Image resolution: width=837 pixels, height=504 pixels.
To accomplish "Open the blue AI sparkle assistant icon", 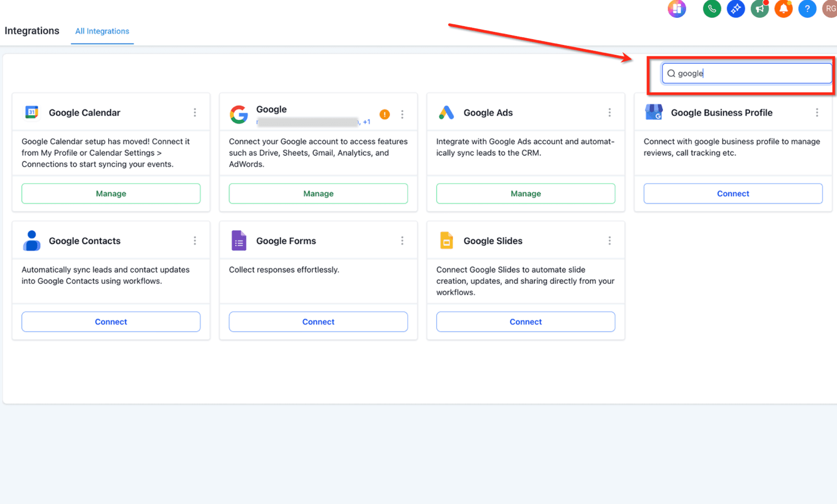I will coord(736,8).
